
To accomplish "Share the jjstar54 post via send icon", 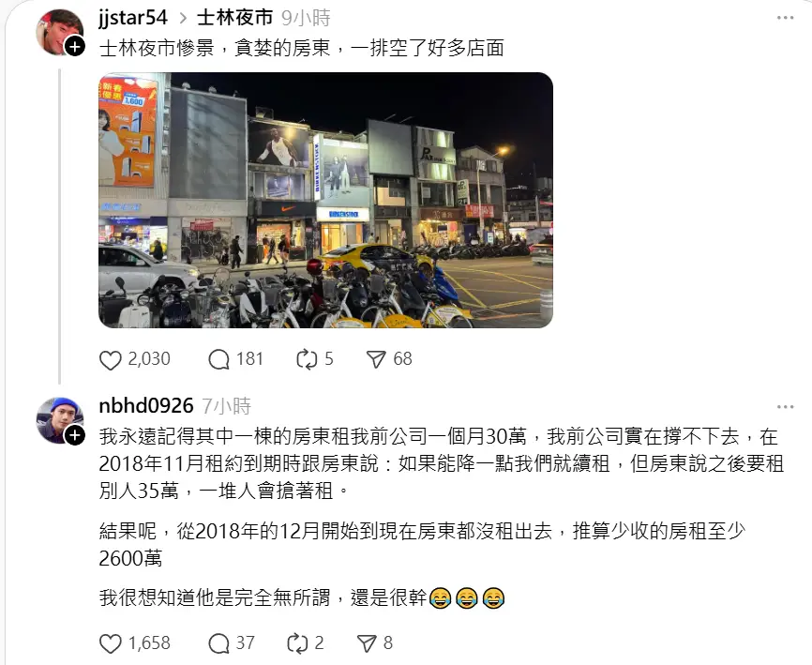I will [377, 359].
